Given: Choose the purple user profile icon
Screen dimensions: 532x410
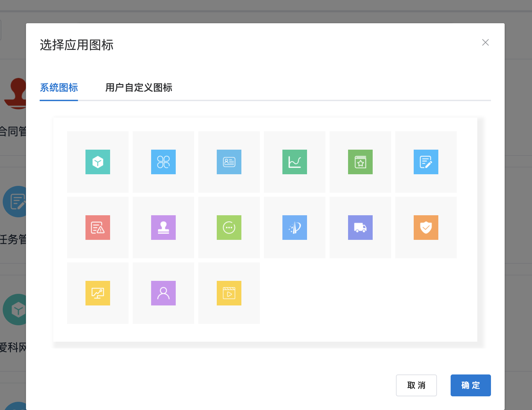Looking at the screenshot, I should (163, 293).
